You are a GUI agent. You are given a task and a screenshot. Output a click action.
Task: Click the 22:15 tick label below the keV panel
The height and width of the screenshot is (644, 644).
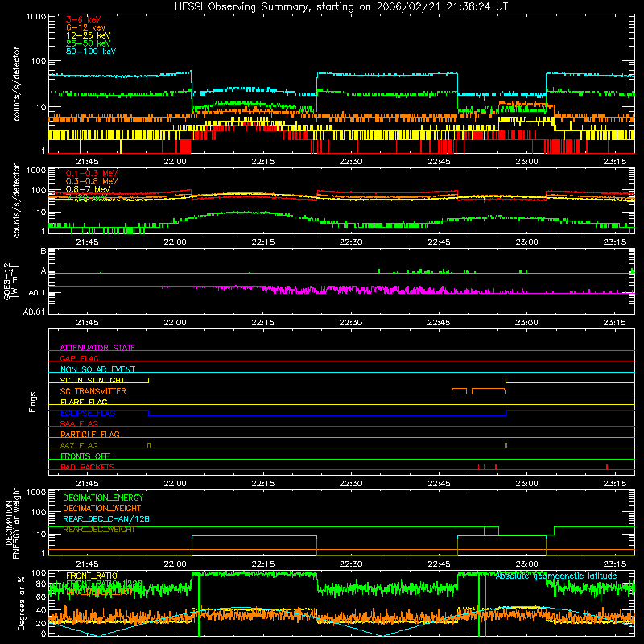pos(263,162)
